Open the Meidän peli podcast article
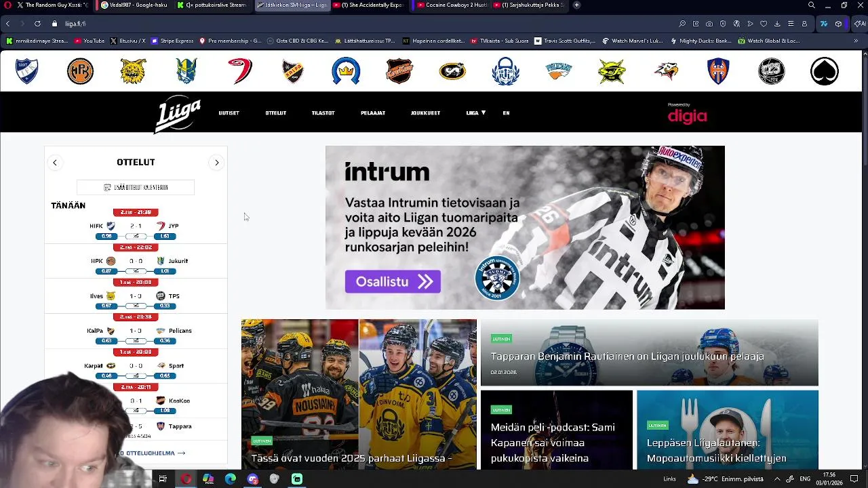The width and height of the screenshot is (868, 488). tap(556, 430)
